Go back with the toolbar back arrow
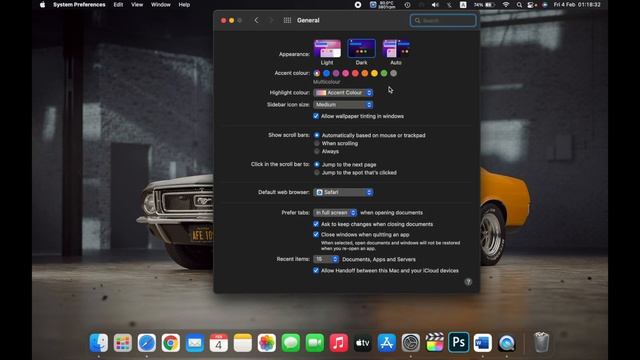640x360 pixels. pyautogui.click(x=256, y=20)
